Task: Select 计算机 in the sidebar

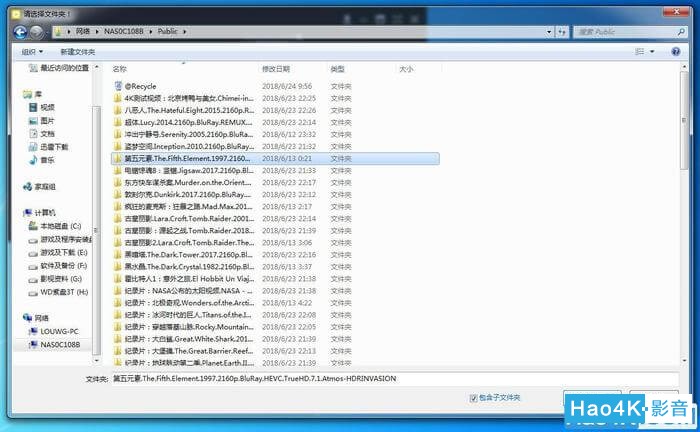Action: click(x=45, y=212)
